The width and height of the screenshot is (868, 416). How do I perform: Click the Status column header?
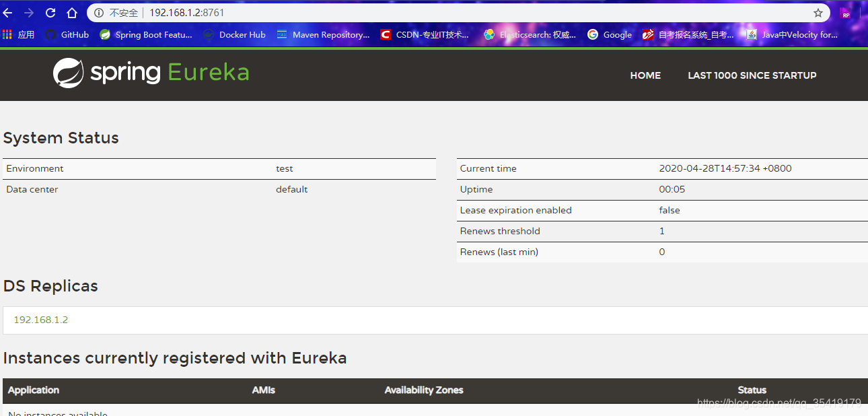752,390
